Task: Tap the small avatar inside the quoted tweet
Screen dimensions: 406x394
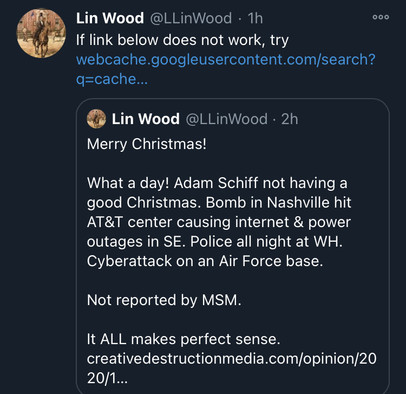Action: click(x=96, y=119)
